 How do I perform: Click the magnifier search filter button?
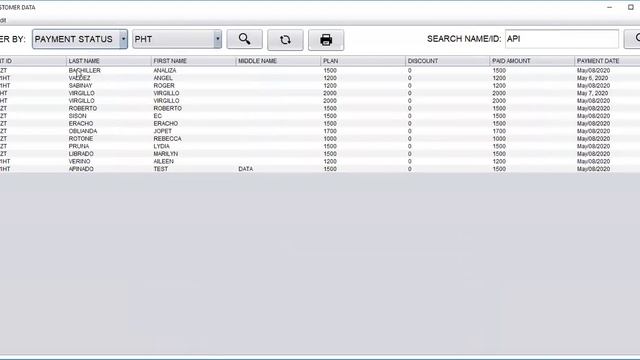point(244,39)
